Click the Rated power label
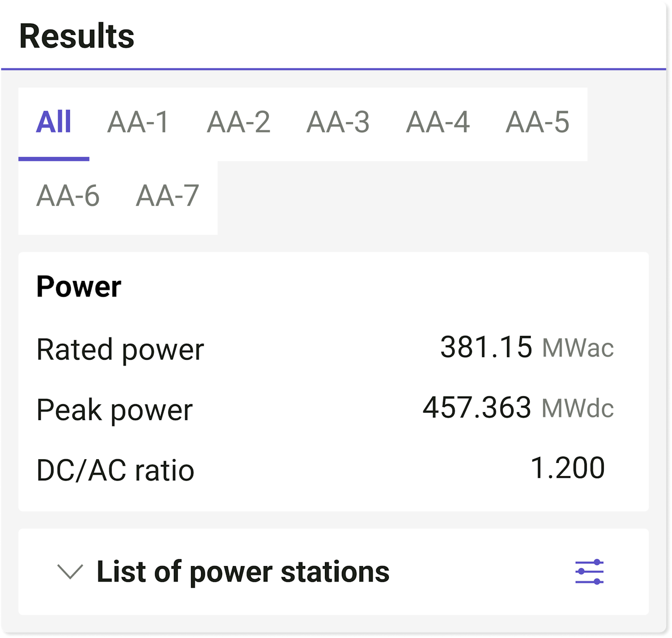 (x=120, y=350)
